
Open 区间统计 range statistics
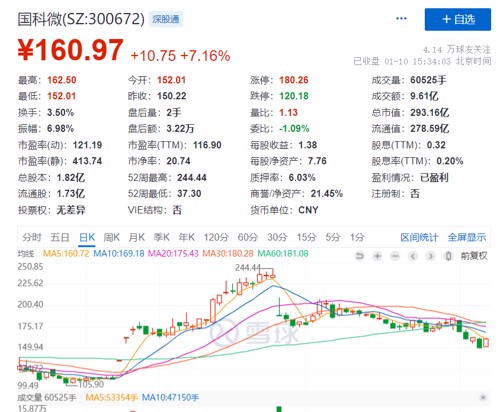[419, 237]
